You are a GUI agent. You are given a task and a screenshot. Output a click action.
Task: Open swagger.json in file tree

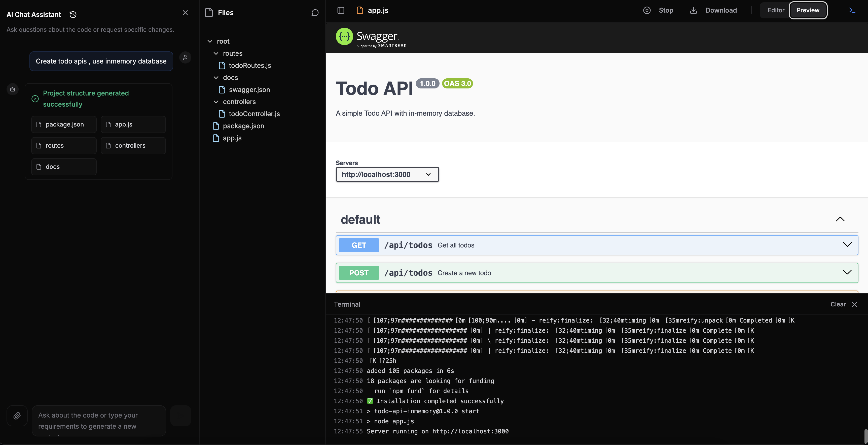(x=249, y=90)
